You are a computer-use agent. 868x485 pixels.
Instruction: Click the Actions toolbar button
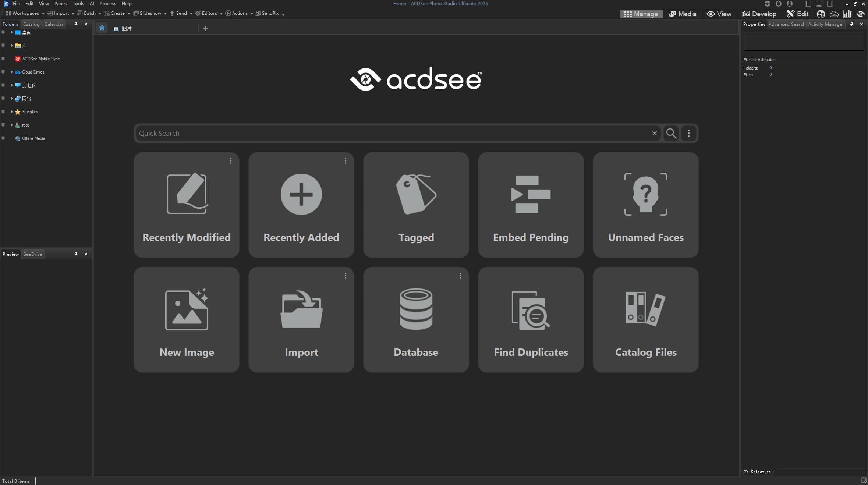click(x=236, y=13)
